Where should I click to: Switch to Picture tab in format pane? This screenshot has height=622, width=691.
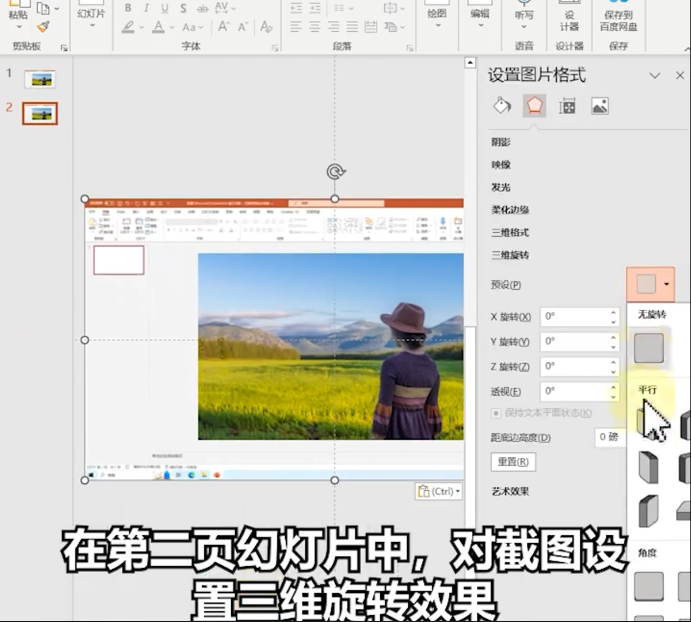[x=599, y=106]
